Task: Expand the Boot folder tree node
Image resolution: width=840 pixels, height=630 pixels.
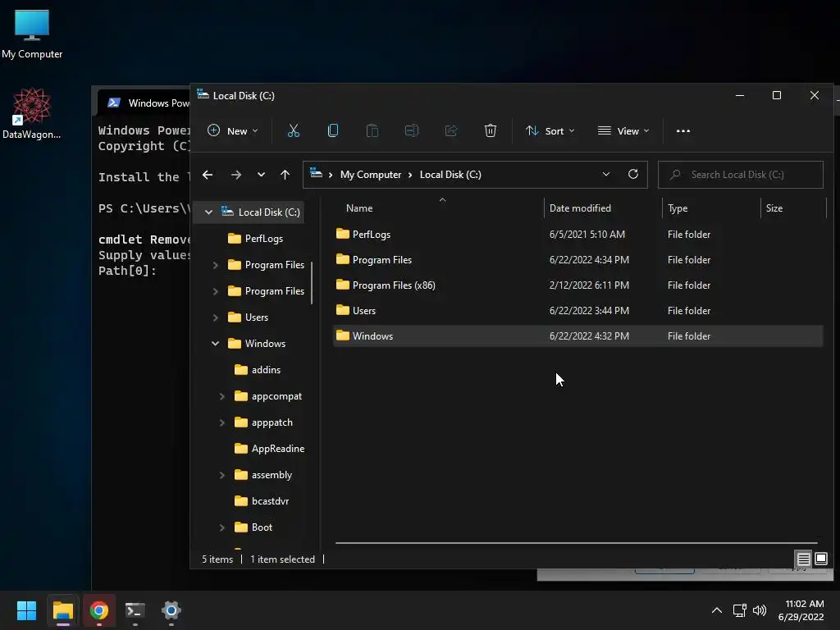Action: click(x=221, y=527)
